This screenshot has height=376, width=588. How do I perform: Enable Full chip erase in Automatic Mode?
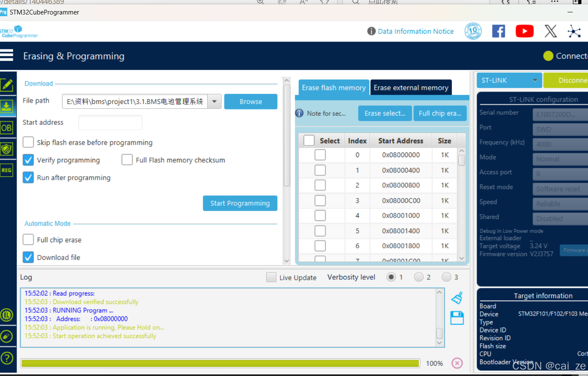tap(28, 240)
